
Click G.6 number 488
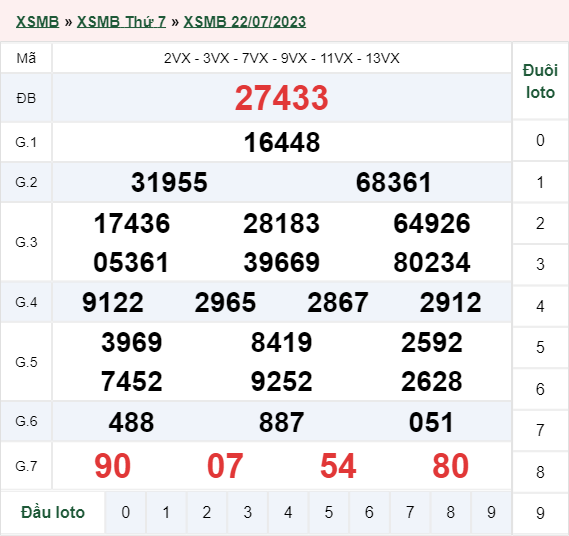[131, 422]
